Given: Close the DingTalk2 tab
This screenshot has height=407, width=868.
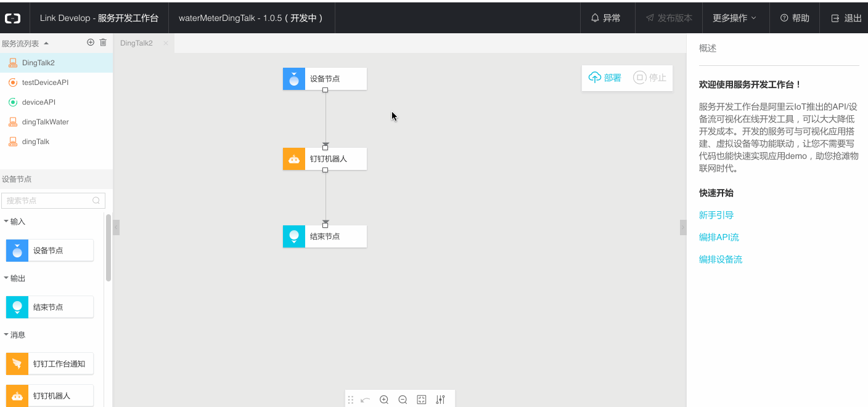Looking at the screenshot, I should [165, 43].
